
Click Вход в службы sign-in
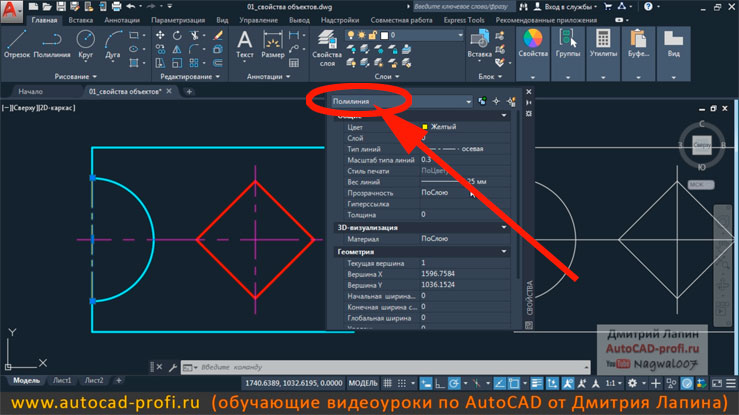(566, 7)
